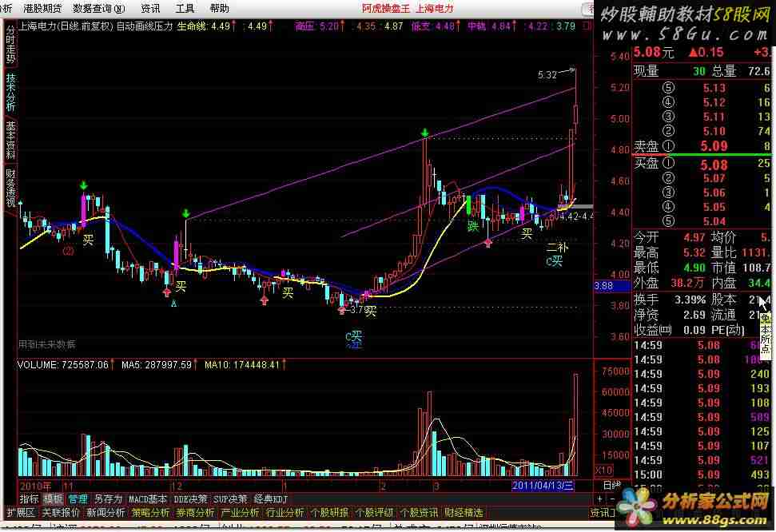Click the 管理 button

78,498
